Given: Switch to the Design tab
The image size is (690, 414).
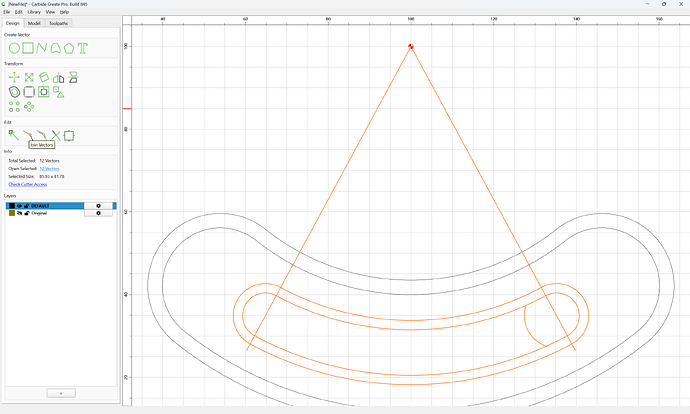Looking at the screenshot, I should 12,23.
